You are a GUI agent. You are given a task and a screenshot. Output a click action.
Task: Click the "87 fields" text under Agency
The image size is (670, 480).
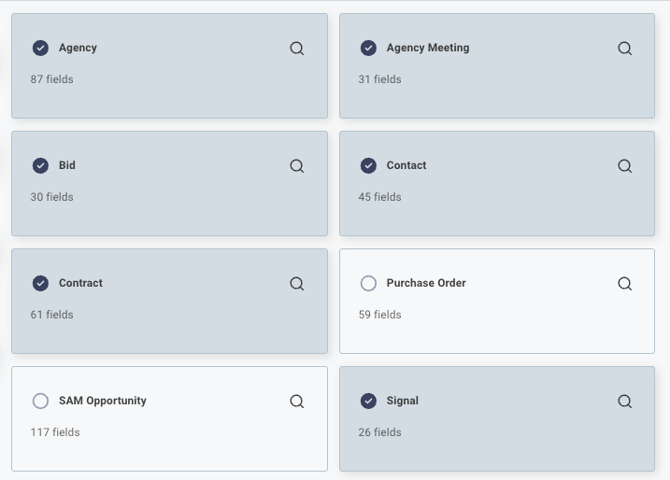point(52,79)
